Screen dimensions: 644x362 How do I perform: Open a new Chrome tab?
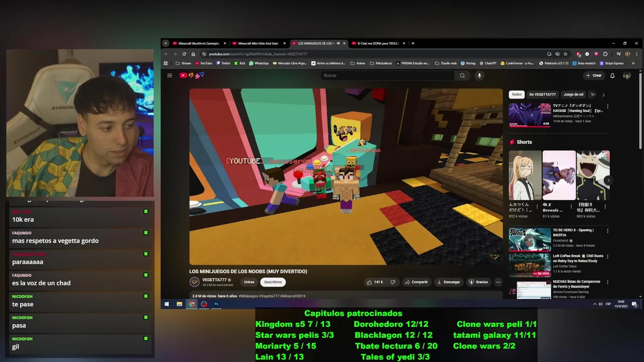tap(413, 43)
